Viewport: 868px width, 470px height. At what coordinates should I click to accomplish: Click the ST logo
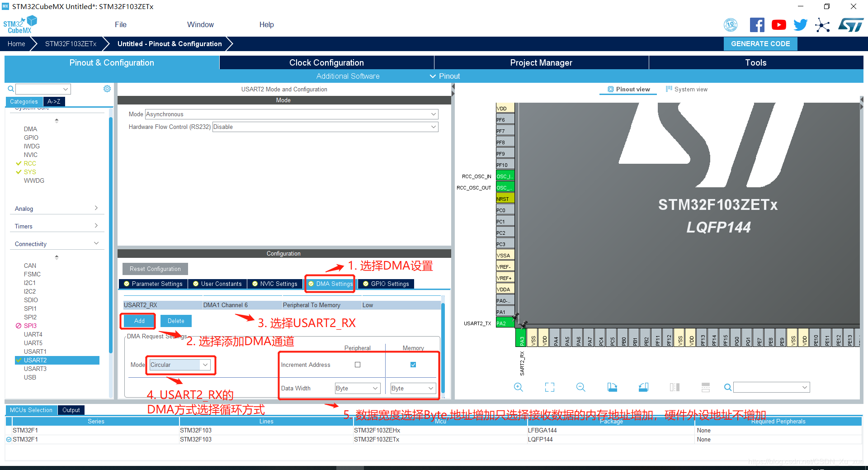click(851, 25)
